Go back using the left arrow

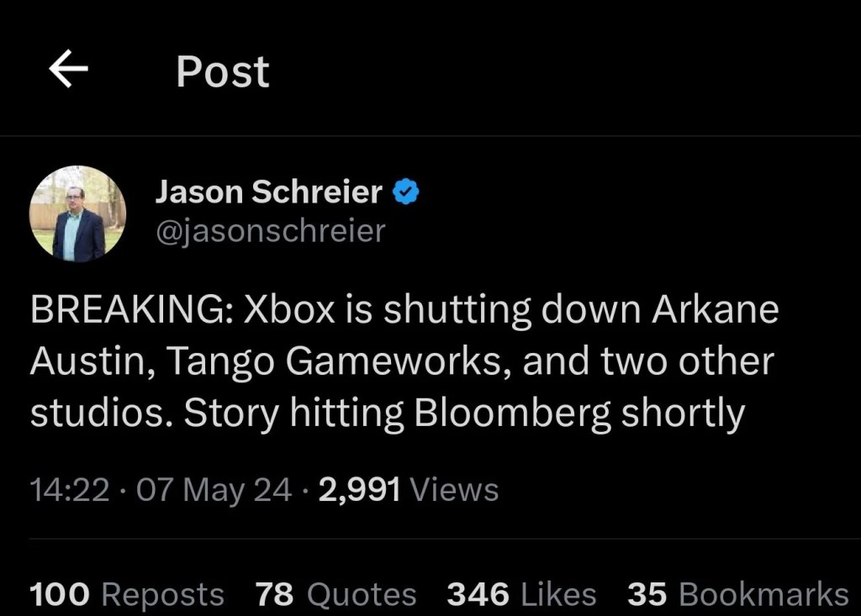tap(68, 71)
